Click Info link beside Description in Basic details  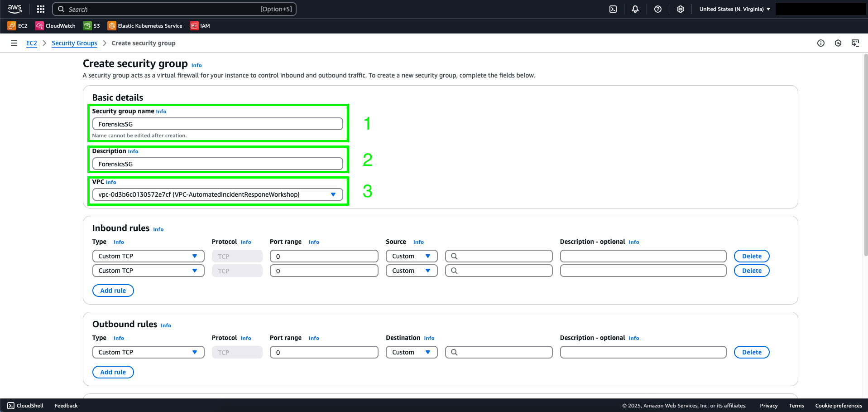click(133, 151)
